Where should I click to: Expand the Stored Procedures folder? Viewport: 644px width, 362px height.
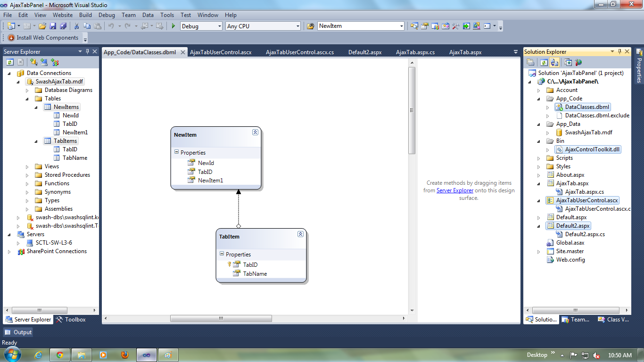[x=27, y=175]
